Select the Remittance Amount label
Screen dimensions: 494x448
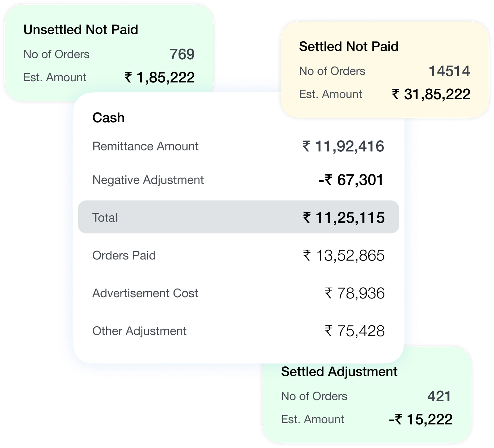point(145,146)
